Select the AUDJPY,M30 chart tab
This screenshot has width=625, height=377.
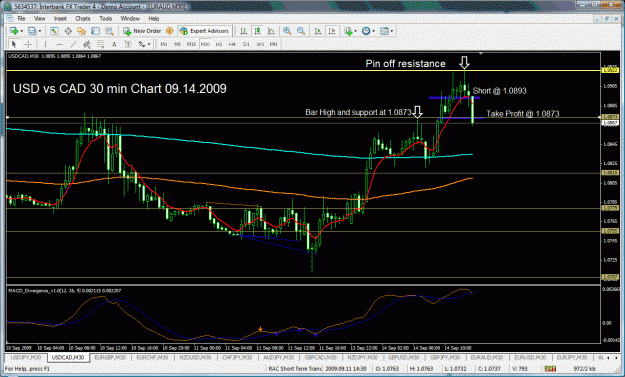pyautogui.click(x=278, y=357)
